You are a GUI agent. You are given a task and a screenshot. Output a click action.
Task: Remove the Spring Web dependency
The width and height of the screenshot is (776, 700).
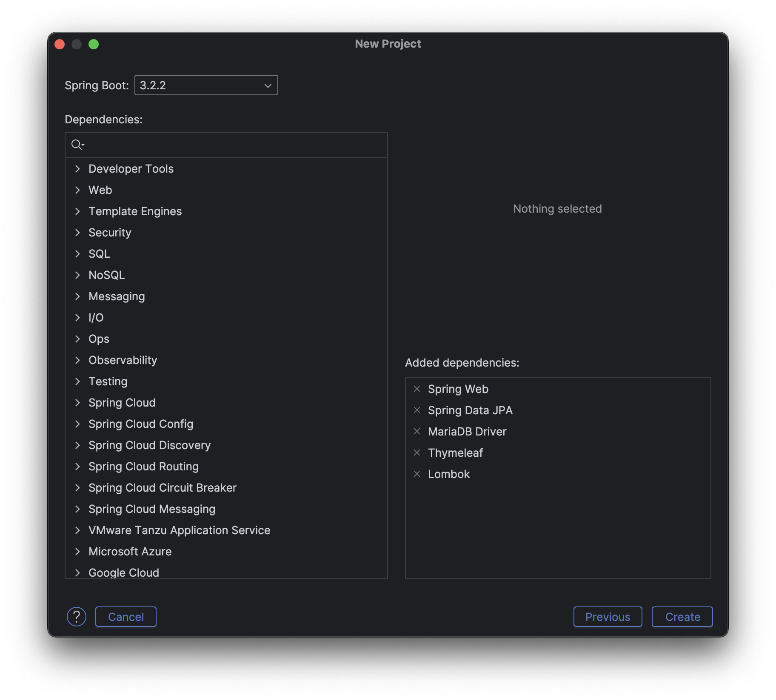(417, 389)
